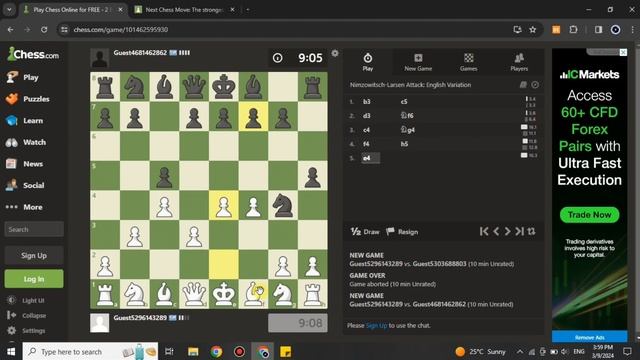
Task: Click the green Log In button
Action: [x=34, y=279]
